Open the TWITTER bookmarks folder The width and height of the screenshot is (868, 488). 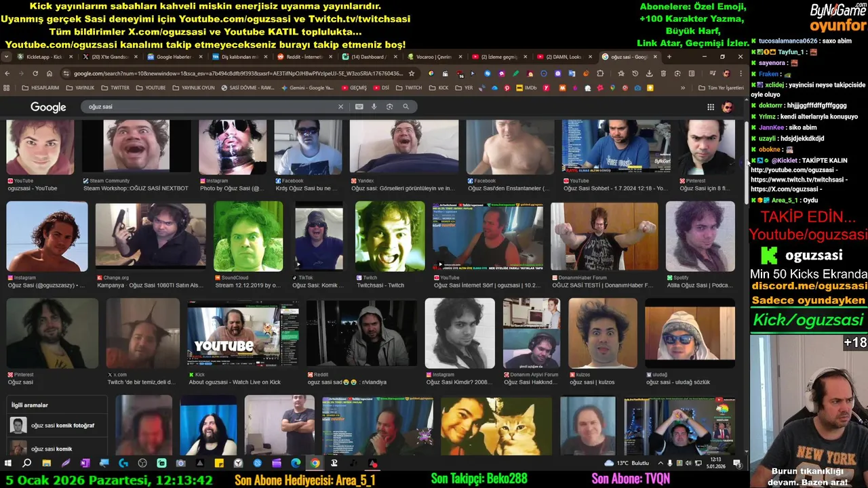pos(115,87)
